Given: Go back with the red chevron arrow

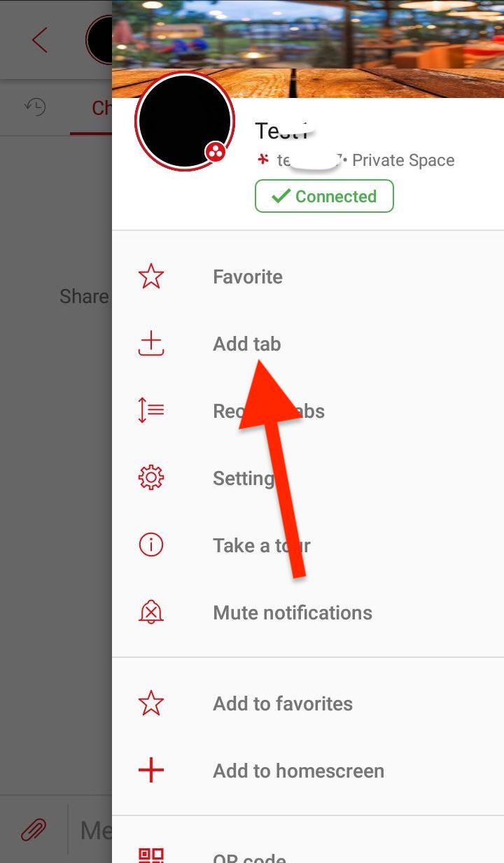Looking at the screenshot, I should click(40, 40).
